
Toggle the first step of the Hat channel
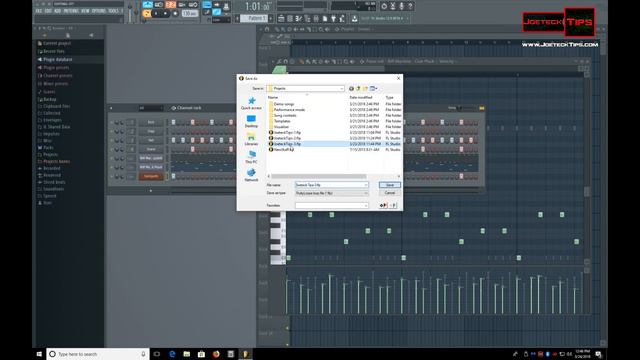[x=173, y=140]
